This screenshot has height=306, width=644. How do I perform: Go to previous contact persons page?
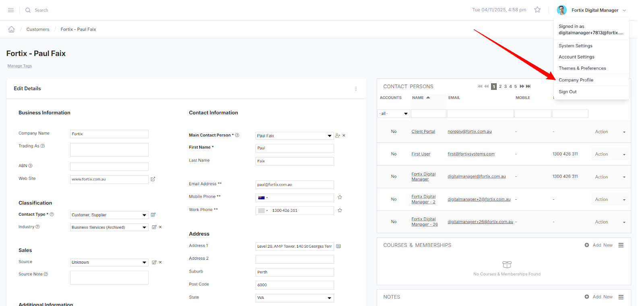[x=486, y=86]
